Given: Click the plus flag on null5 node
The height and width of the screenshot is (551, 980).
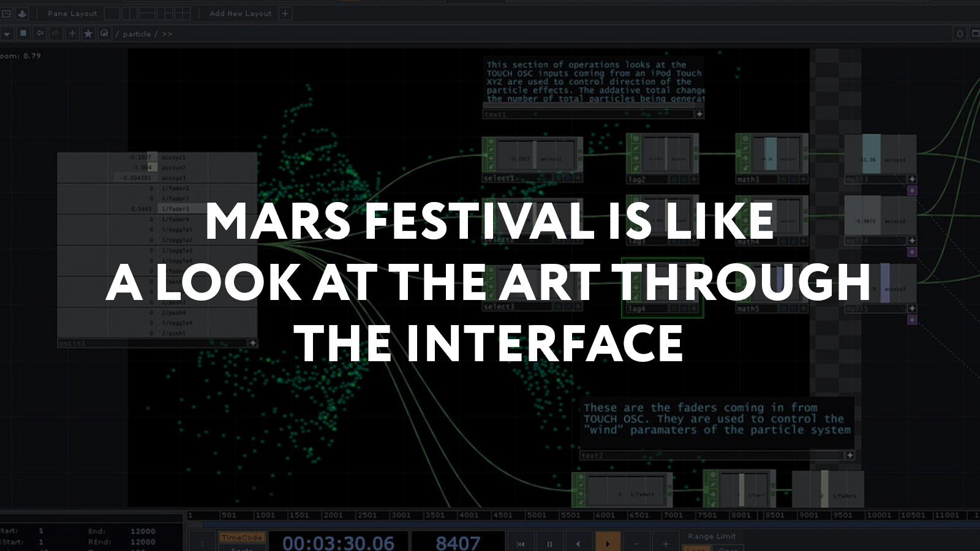Looking at the screenshot, I should pos(912,308).
